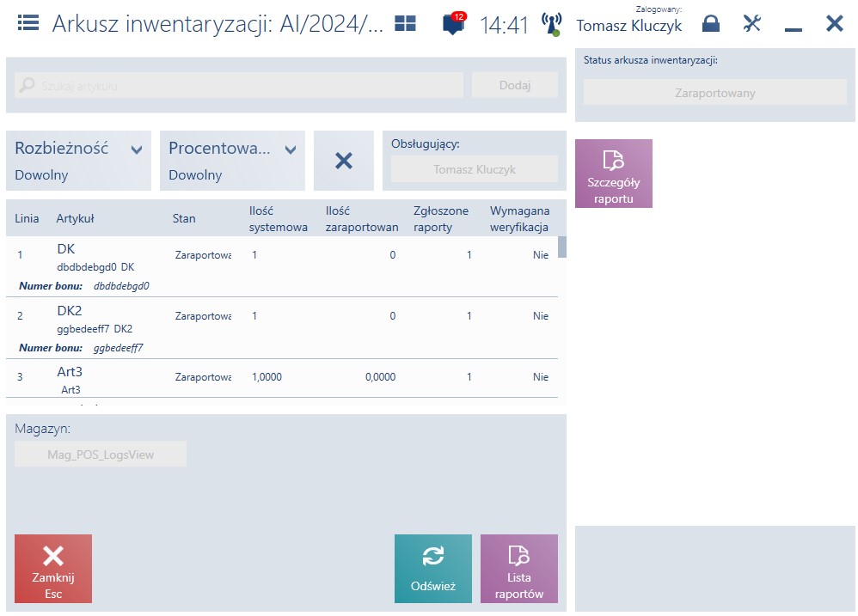Open the configuration tools icon
This screenshot has height=616, width=858.
point(752,23)
